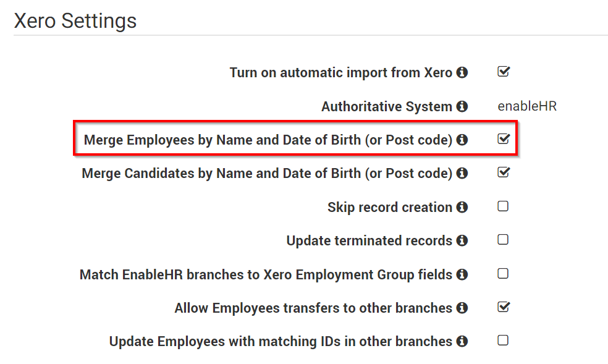Viewport: 608px width, 364px height.
Task: Click info icon for Update Employees with matching IDs
Action: point(462,341)
